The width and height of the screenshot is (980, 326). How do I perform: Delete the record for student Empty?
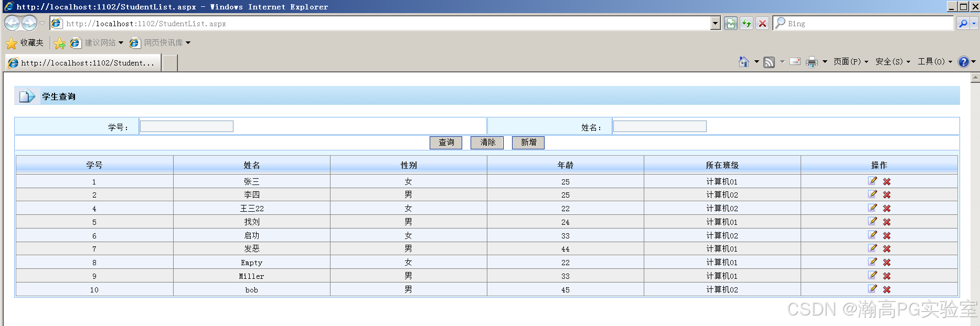[x=887, y=262]
